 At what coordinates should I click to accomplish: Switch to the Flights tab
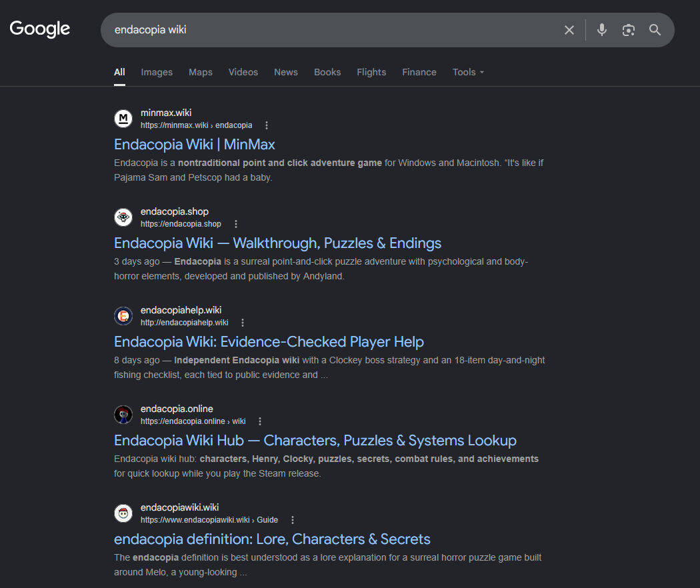coord(371,72)
